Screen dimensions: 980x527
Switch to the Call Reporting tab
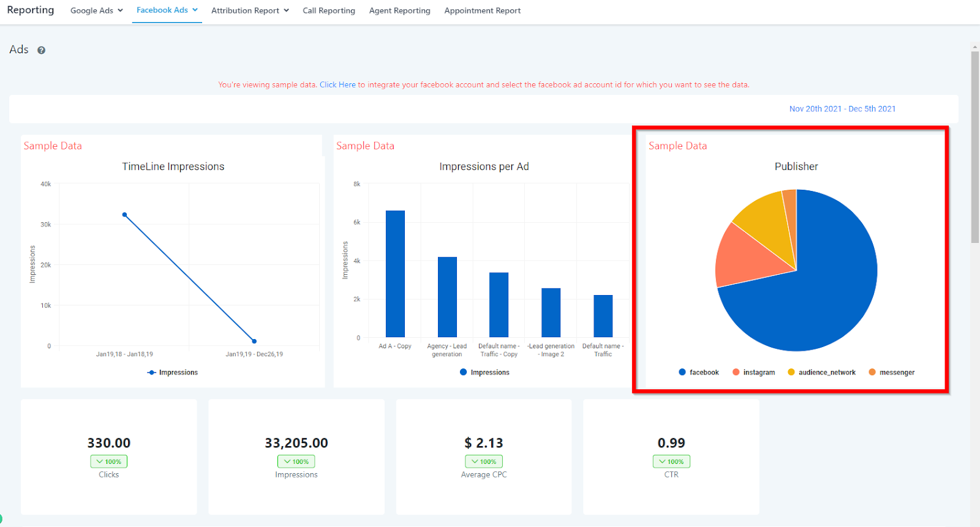click(329, 10)
